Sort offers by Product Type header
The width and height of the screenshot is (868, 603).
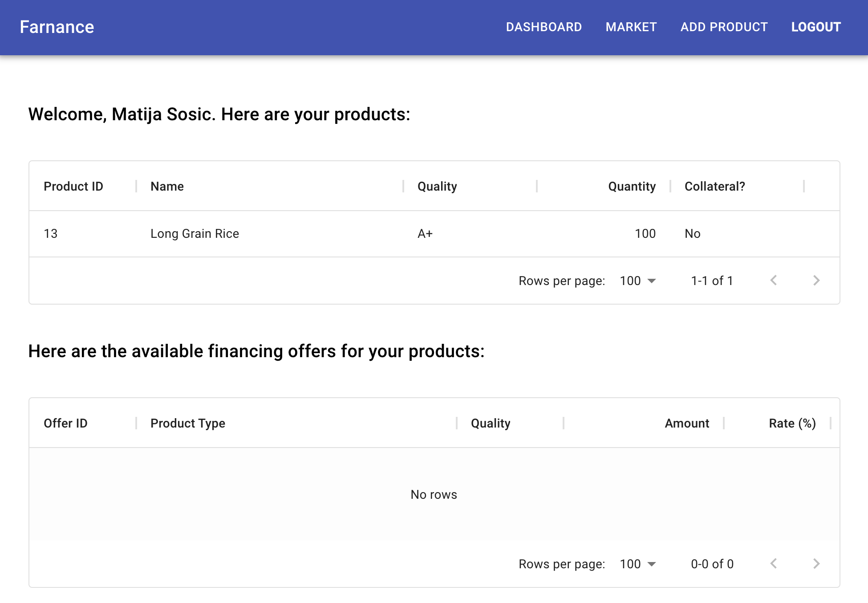187,423
